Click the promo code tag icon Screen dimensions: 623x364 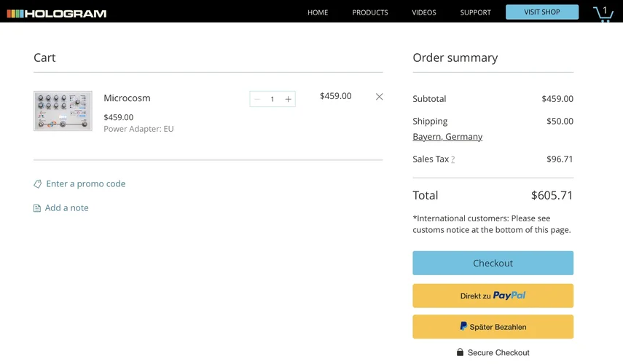point(38,184)
